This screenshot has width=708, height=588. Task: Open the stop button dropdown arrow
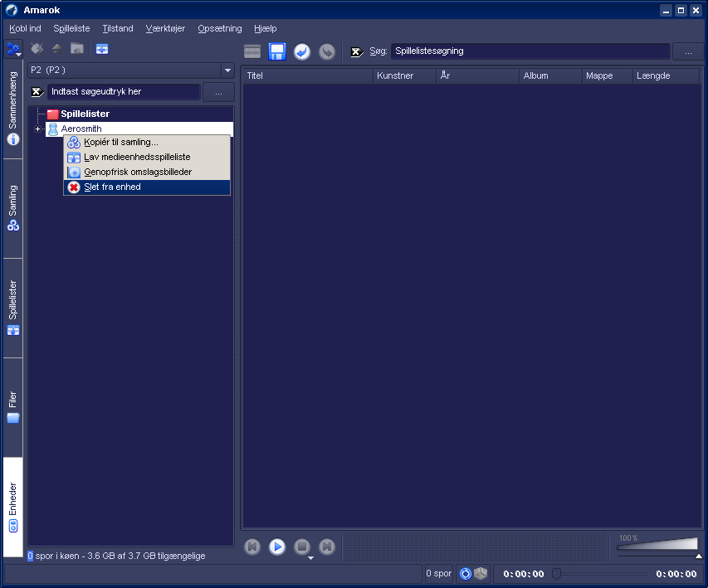310,558
